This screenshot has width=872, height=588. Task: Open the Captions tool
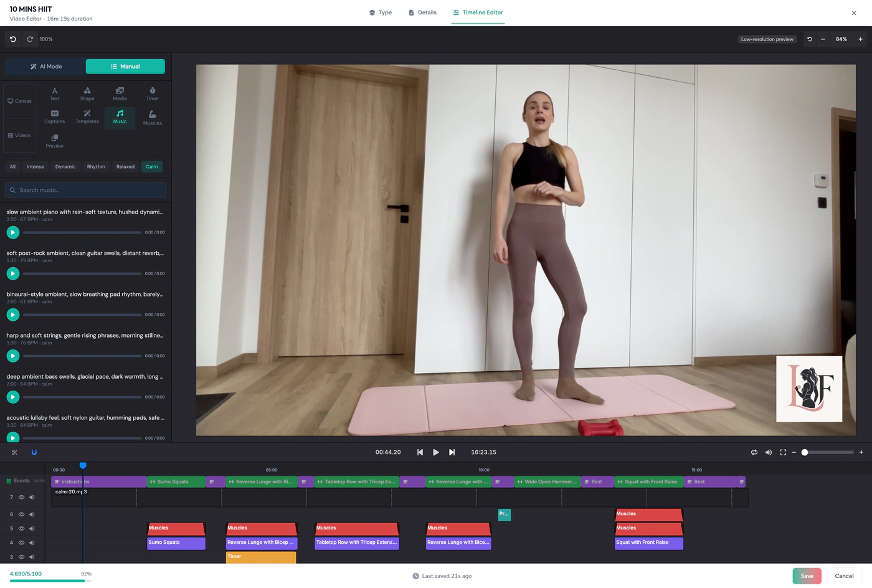[55, 117]
